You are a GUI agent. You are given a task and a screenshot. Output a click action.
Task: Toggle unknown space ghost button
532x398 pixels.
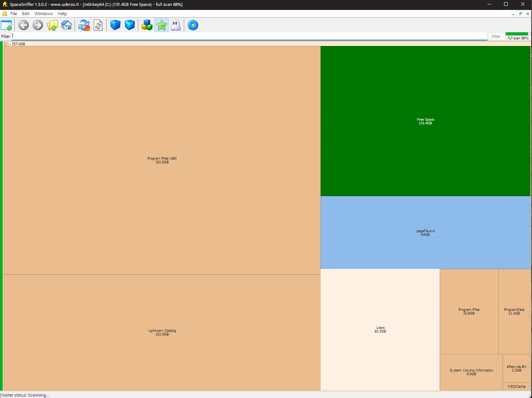point(176,25)
